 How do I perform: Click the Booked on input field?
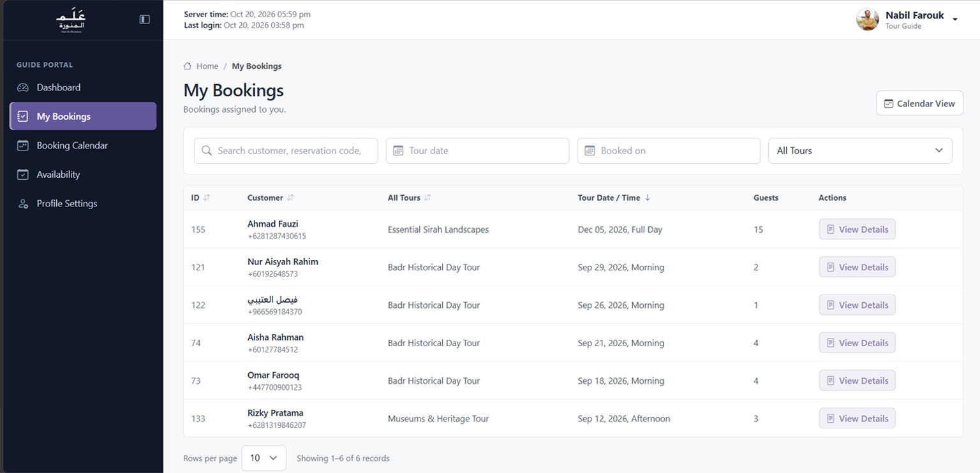(x=669, y=151)
